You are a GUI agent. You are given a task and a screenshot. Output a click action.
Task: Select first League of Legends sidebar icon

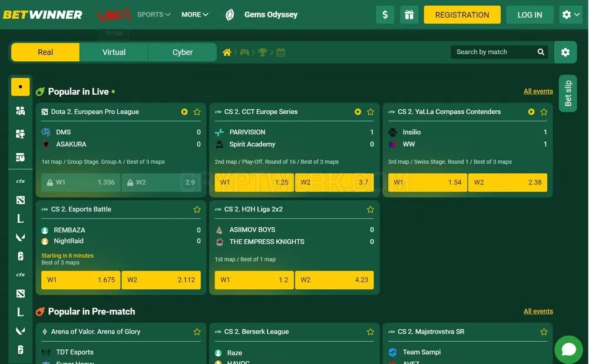pyautogui.click(x=20, y=219)
